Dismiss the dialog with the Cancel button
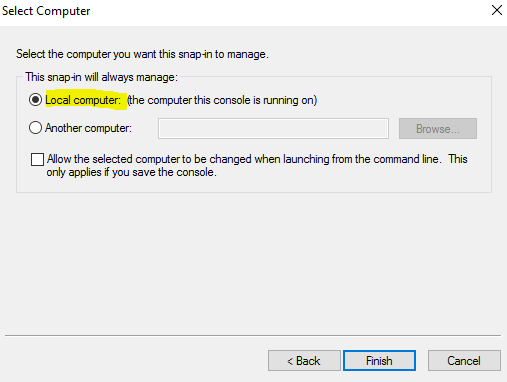Screen dimensions: 507x382 click(x=464, y=360)
